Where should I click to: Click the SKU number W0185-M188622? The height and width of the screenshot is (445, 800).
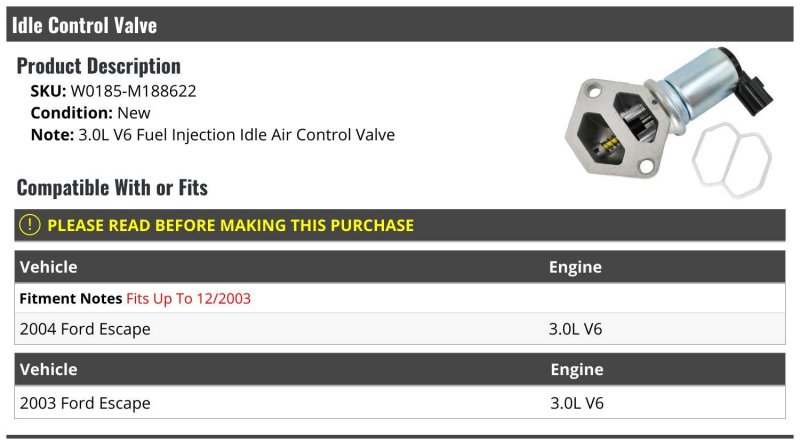(x=133, y=91)
